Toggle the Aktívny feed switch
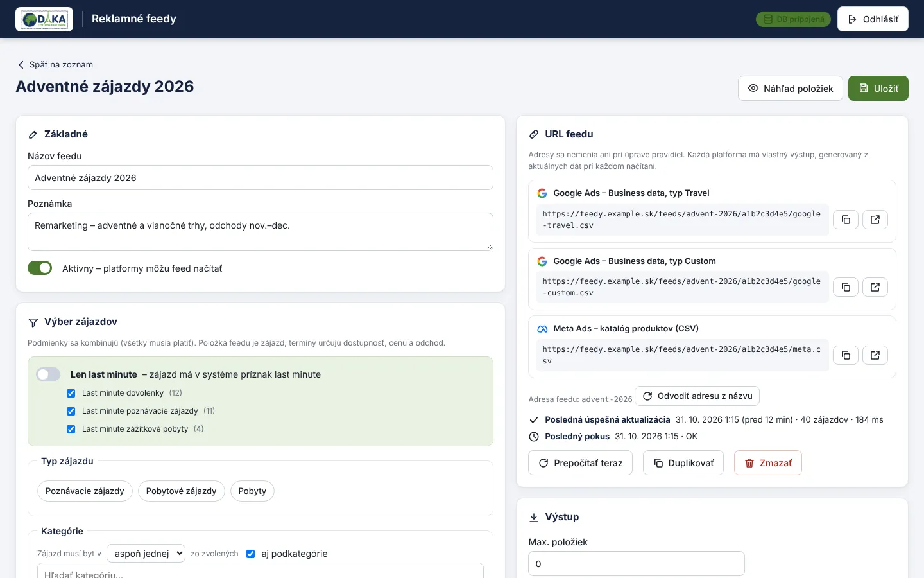Image resolution: width=924 pixels, height=578 pixels. pos(40,268)
